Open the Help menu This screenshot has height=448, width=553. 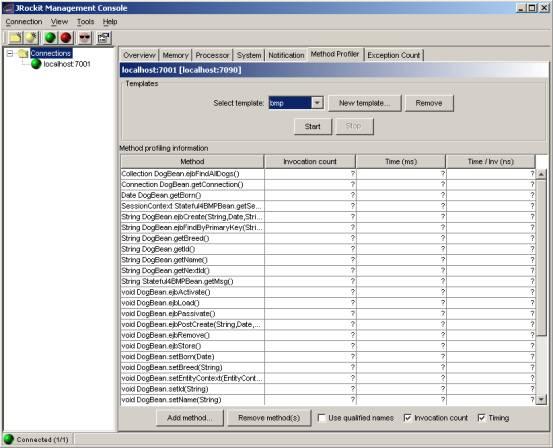click(110, 22)
